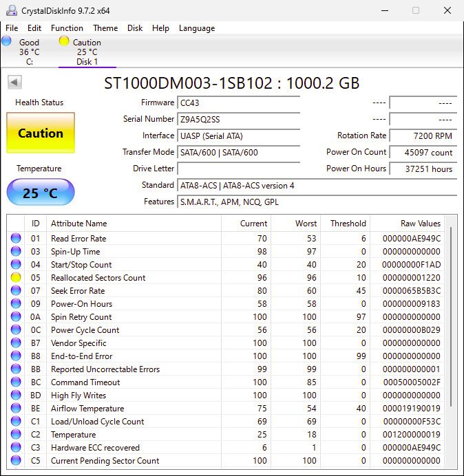Screen dimensions: 464x476
Task: Click threshold value 97 of Spin Retry Count
Action: [x=361, y=316]
